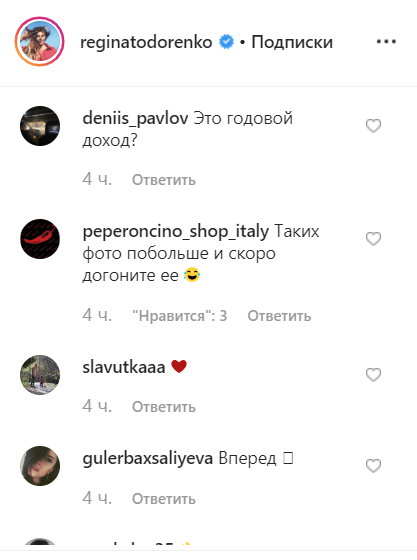Reply to slavutkaaa's heart comment
The image size is (417, 560).
tap(164, 406)
